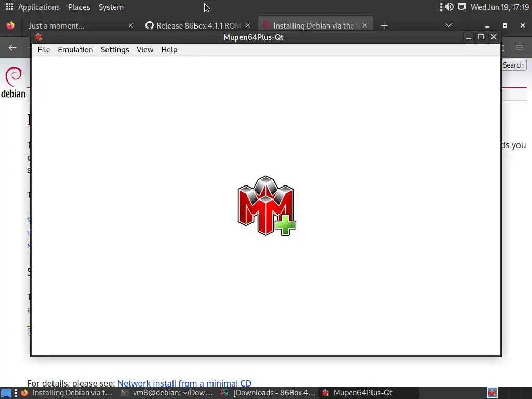Open the Emulation menu
This screenshot has height=399, width=532.
click(75, 50)
